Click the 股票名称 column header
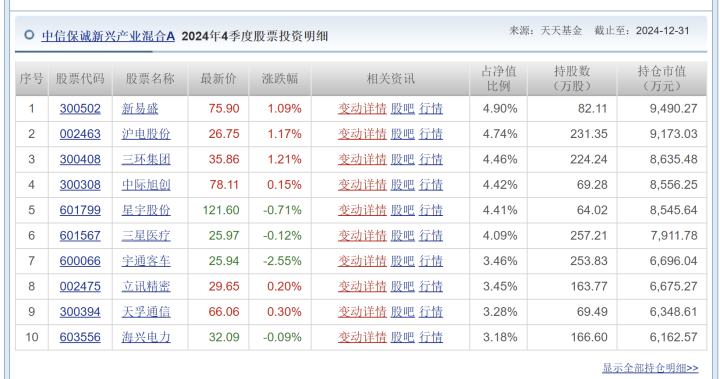Viewport: 720px width, 379px height. tap(150, 79)
